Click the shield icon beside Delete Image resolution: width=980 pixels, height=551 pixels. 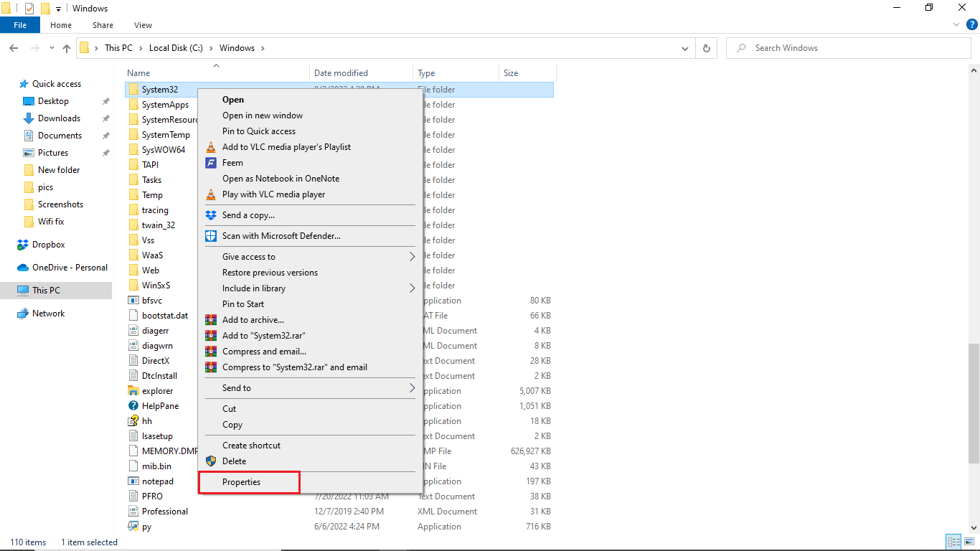[x=210, y=461]
